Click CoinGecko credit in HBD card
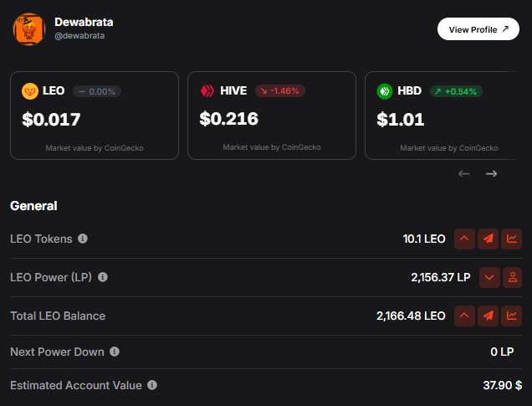 click(449, 148)
